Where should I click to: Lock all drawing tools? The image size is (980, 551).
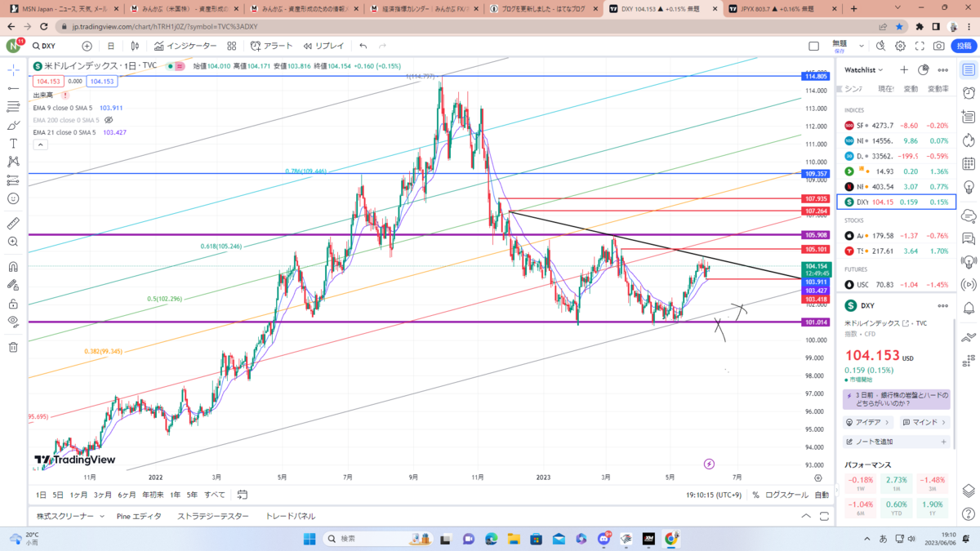[13, 303]
